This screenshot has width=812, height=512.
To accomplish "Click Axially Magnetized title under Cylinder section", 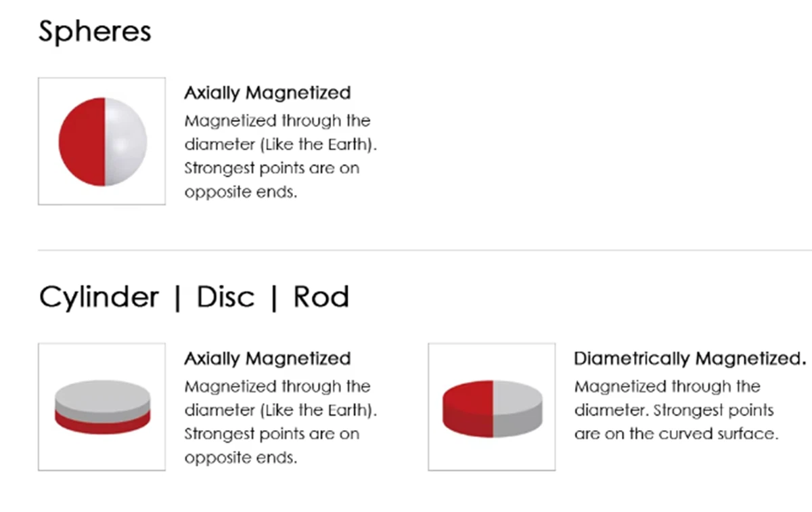I will (x=267, y=358).
